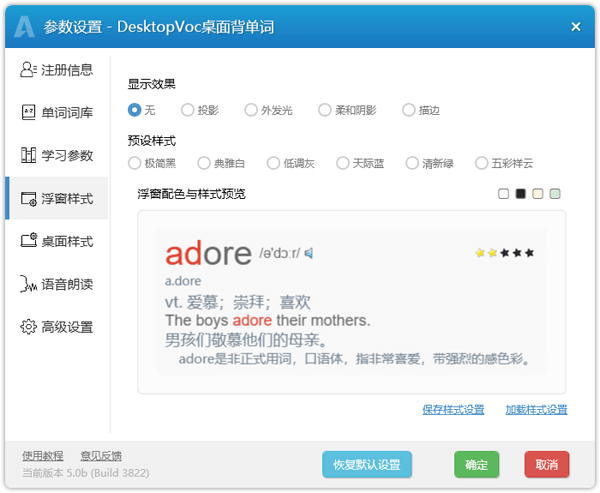This screenshot has width=600, height=493.
Task: Confirm with the green 确定 button
Action: (x=476, y=465)
